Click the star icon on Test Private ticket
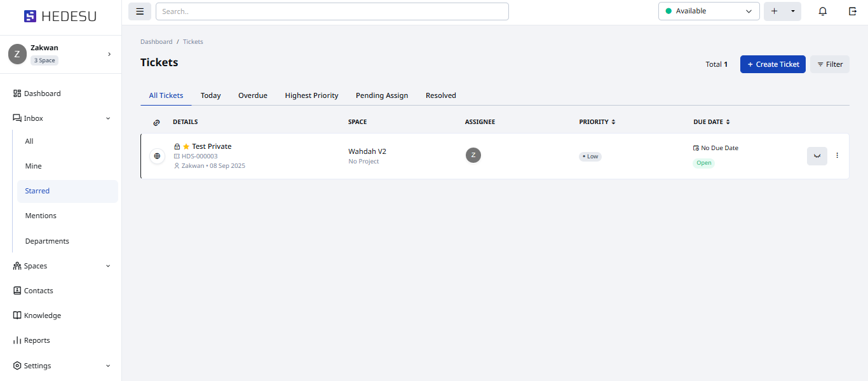Screen dimensions: 868x381 tap(186, 146)
